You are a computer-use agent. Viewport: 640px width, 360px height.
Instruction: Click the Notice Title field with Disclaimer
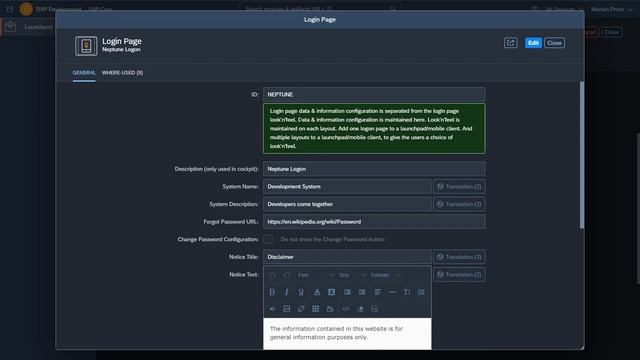coord(347,257)
